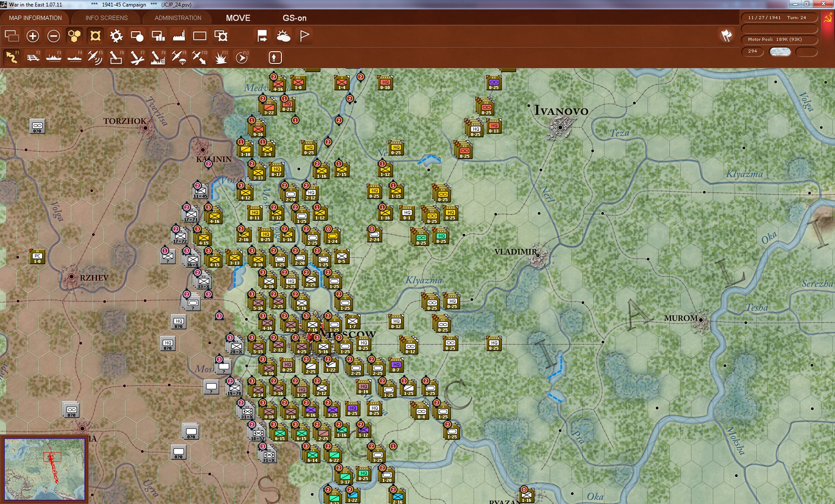Select the red HQ 0-21 counter
835x504 pixels.
coord(287,104)
